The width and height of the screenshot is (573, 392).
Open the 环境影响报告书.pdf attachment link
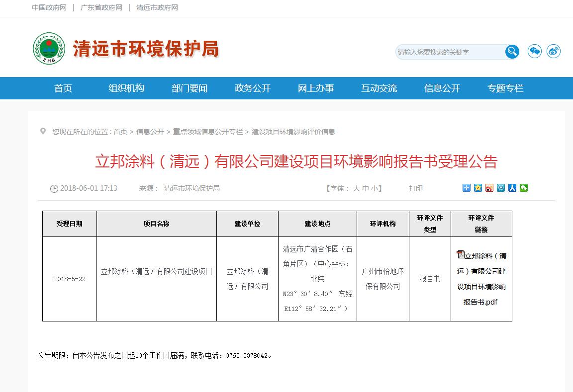pos(481,279)
